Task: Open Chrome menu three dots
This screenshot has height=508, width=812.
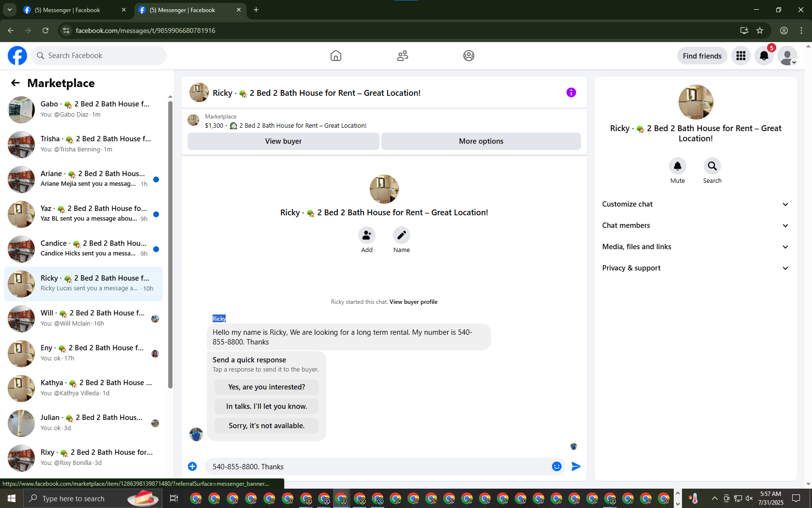Action: [801, 30]
